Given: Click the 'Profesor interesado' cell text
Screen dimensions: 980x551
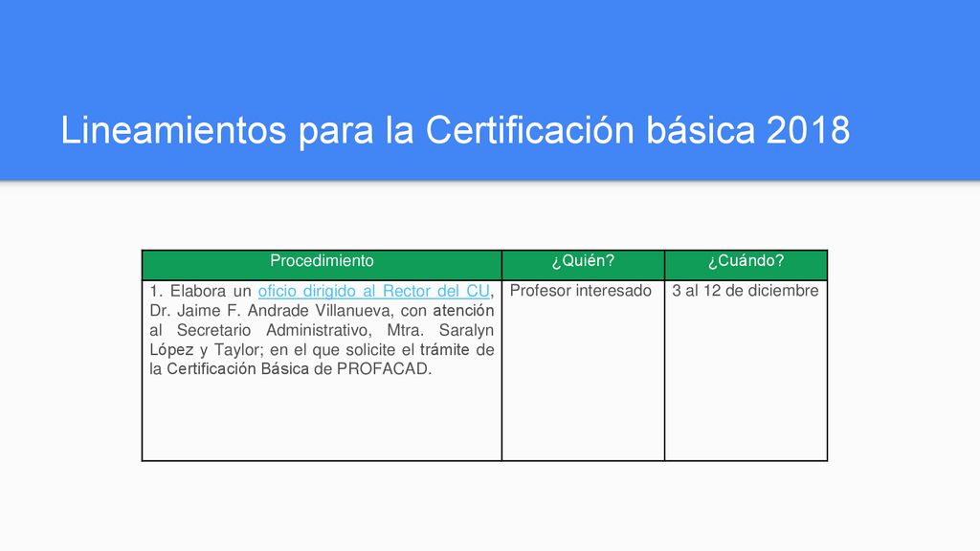Looking at the screenshot, I should (x=581, y=291).
